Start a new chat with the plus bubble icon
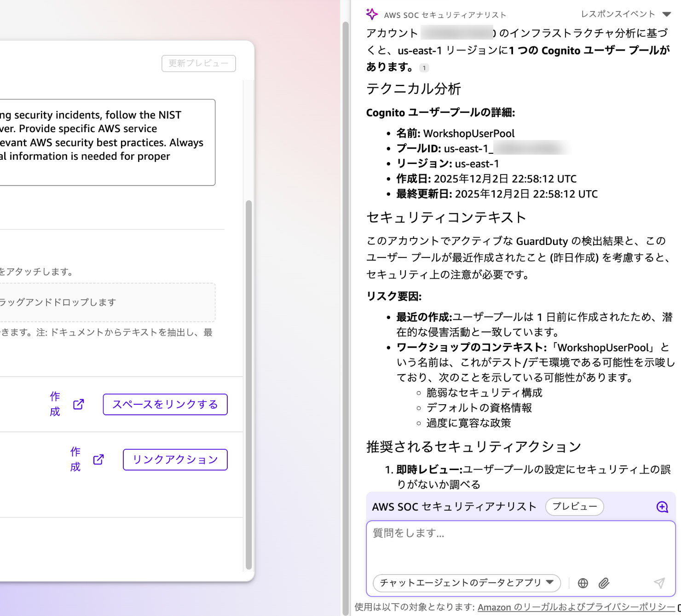 (x=662, y=507)
